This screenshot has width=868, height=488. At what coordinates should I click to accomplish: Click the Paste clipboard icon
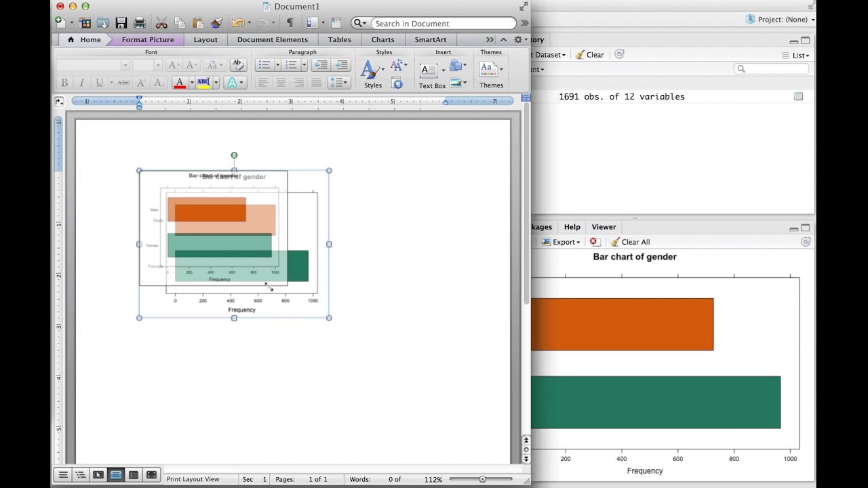197,23
